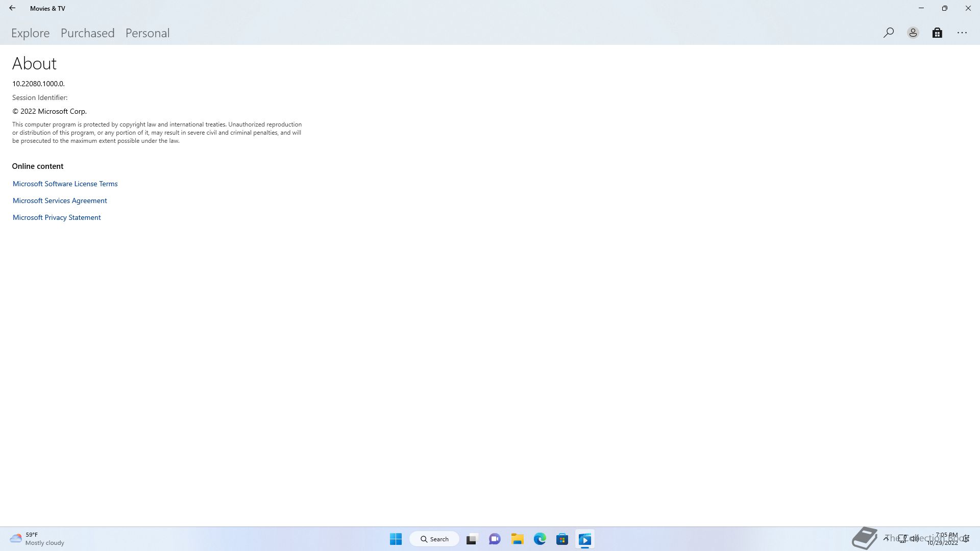This screenshot has width=980, height=551.
Task: Open the search magnifier icon
Action: [x=889, y=33]
